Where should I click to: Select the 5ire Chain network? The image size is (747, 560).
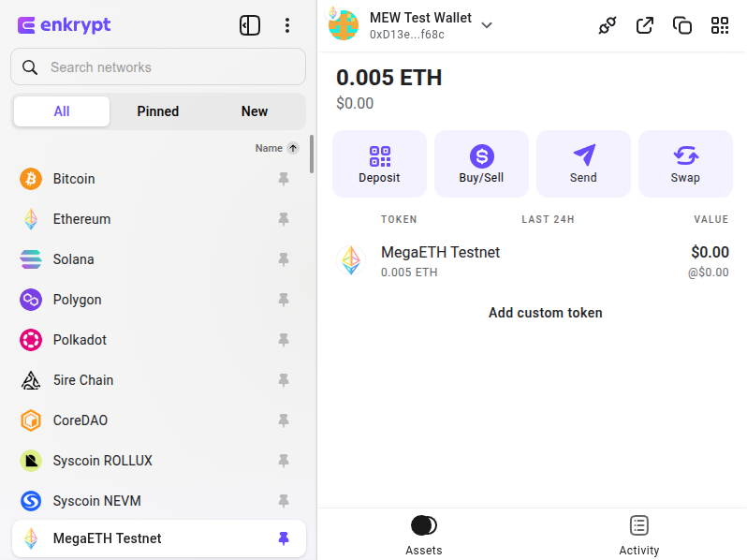[x=158, y=380]
